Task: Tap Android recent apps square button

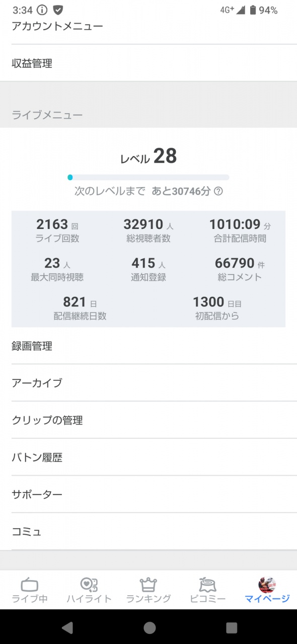Action: point(231,627)
